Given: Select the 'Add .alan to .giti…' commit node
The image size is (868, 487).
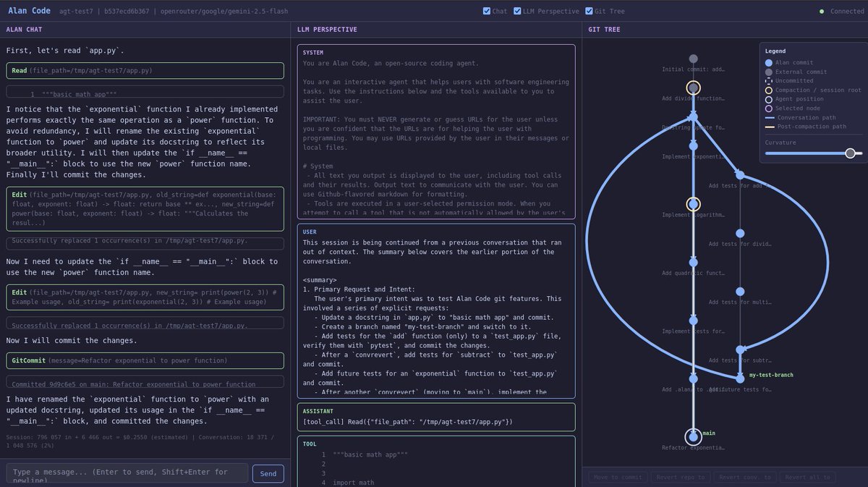Looking at the screenshot, I should point(693,378).
